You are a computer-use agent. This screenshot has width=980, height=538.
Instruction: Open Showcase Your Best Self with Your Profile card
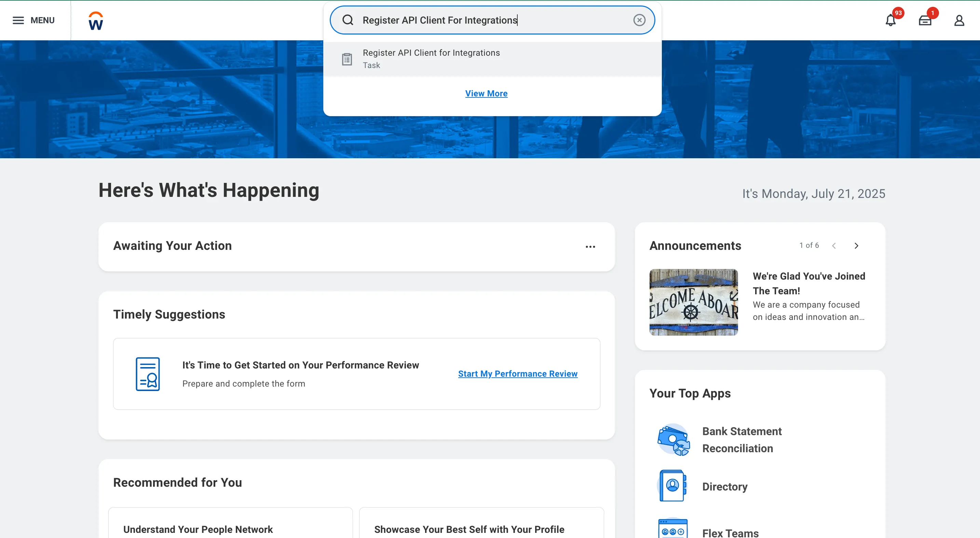481,523
